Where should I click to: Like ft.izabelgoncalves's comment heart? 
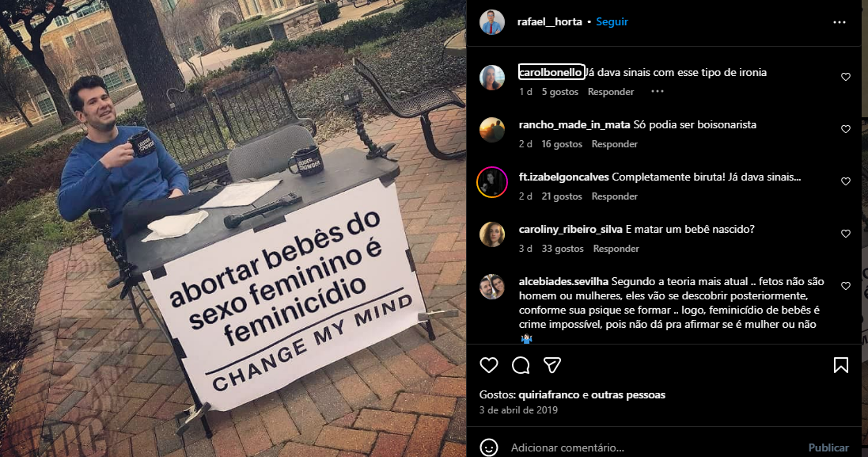[x=845, y=181]
